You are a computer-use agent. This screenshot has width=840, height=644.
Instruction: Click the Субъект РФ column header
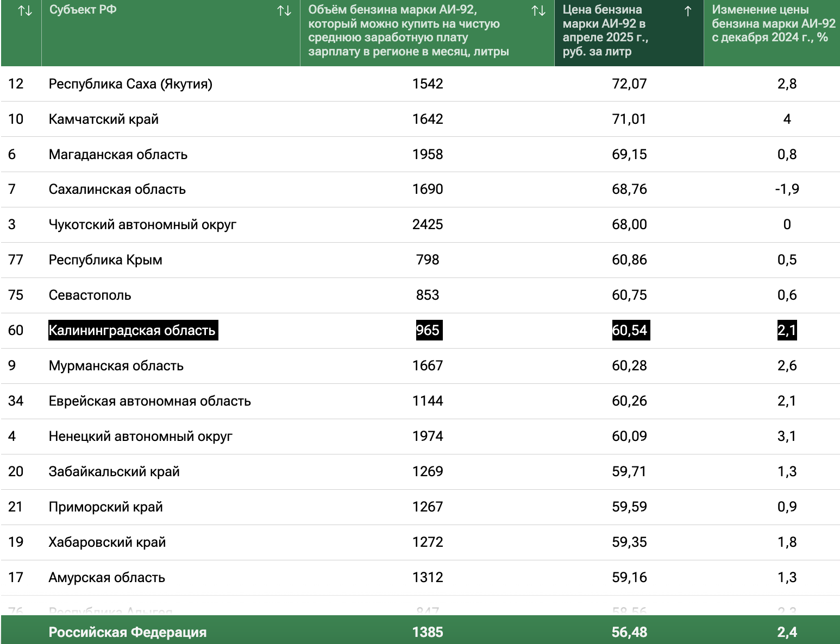(x=171, y=33)
